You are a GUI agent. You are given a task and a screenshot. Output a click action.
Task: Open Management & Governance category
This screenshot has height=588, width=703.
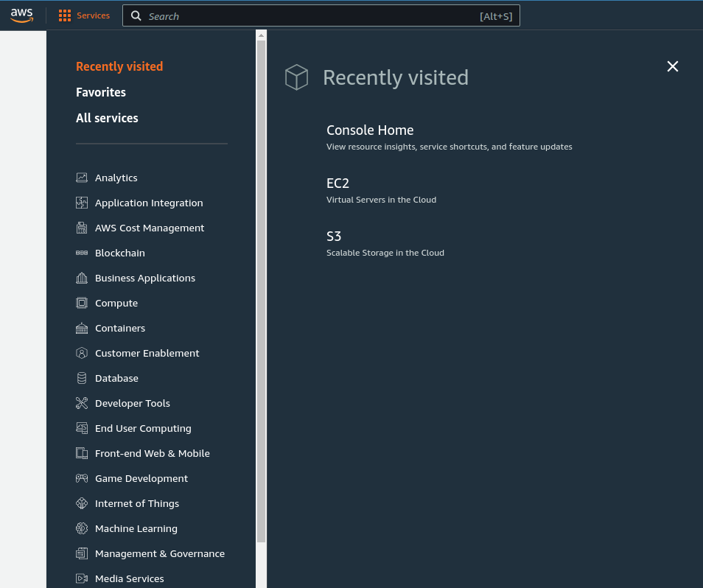click(160, 553)
